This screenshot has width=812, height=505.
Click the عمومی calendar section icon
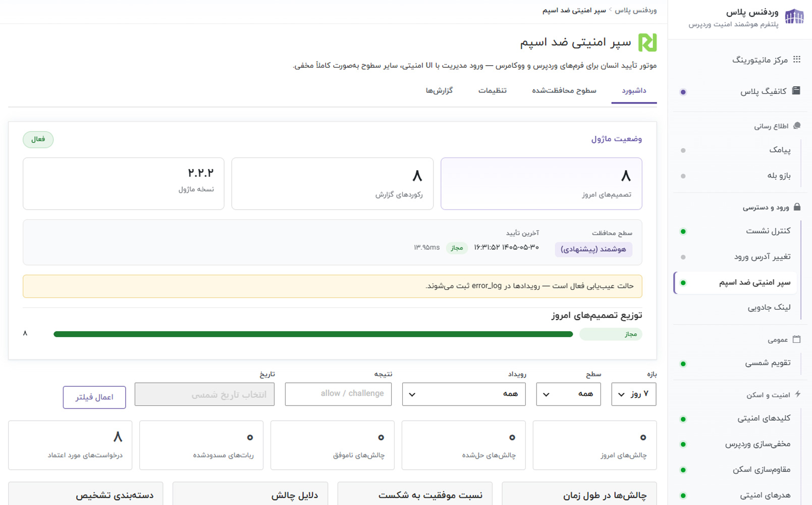pos(796,339)
